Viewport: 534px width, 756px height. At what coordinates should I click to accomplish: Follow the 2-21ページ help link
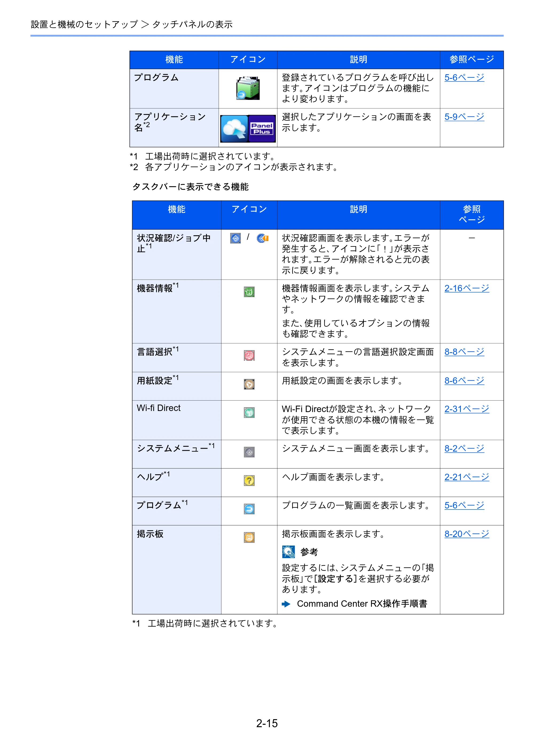coord(467,477)
